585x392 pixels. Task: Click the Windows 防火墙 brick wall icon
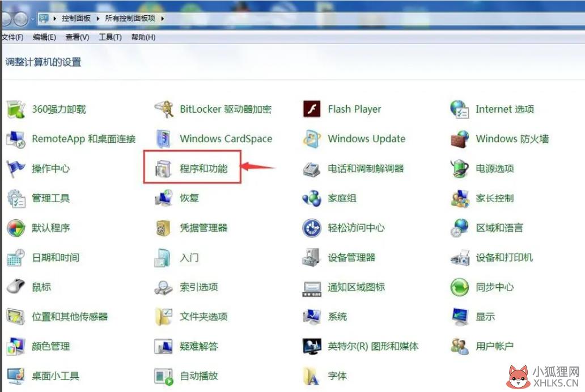(460, 139)
